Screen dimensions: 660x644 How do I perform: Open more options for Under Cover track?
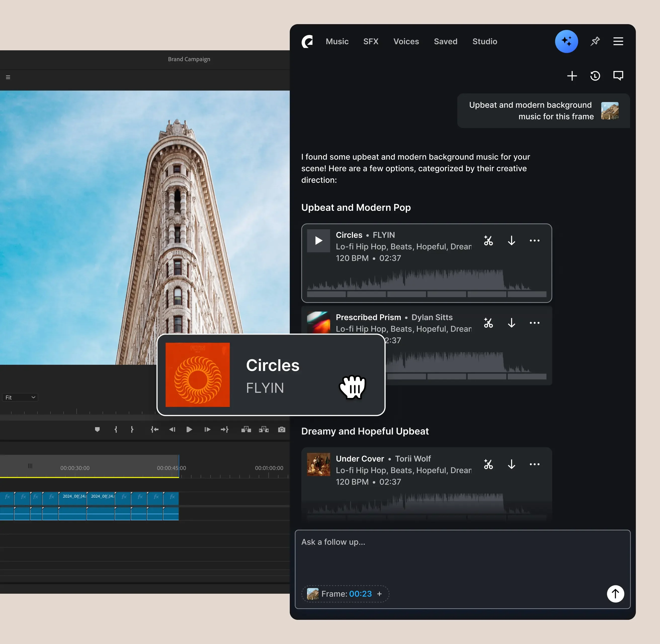534,464
